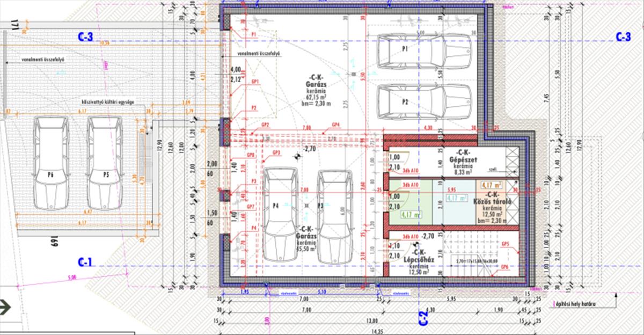This screenshot has width=644, height=335.
Task: Select the outdoor car symbol P6
Action: 50,163
